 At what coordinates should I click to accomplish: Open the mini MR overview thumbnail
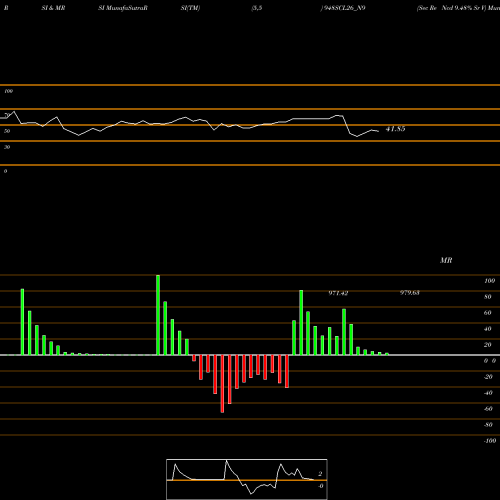click(247, 479)
